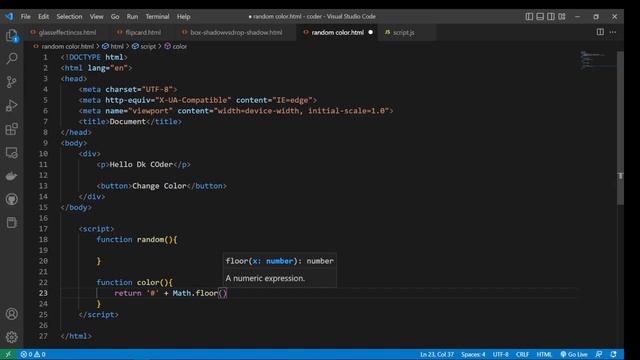Viewport: 640px width, 360px height.
Task: Click the VS Code logo icon in the title bar
Action: [x=9, y=16]
